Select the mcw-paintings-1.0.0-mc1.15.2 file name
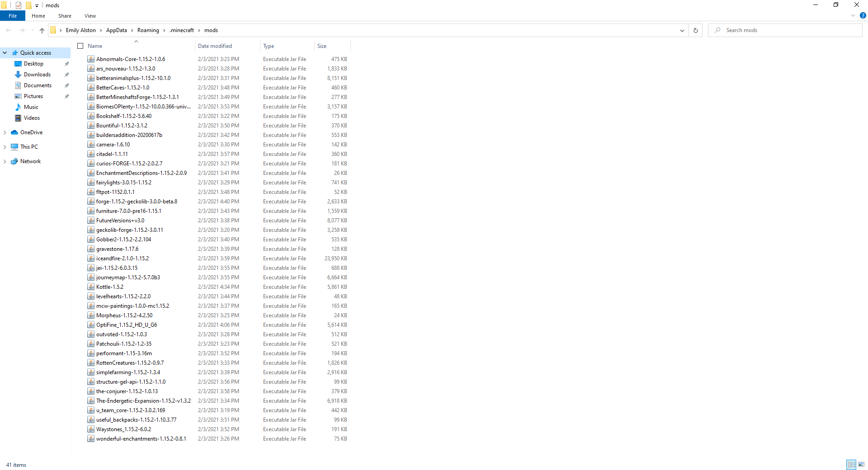This screenshot has width=868, height=470. [132, 306]
